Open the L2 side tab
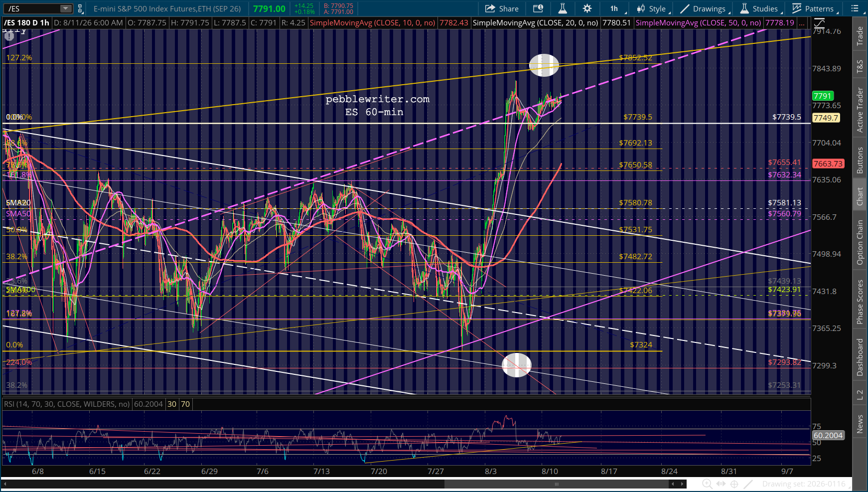 860,394
